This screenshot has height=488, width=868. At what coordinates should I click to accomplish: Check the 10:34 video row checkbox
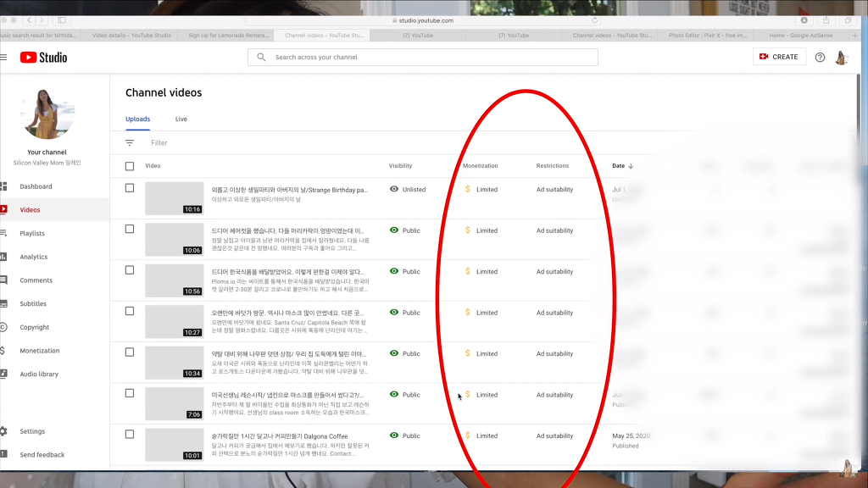[130, 352]
